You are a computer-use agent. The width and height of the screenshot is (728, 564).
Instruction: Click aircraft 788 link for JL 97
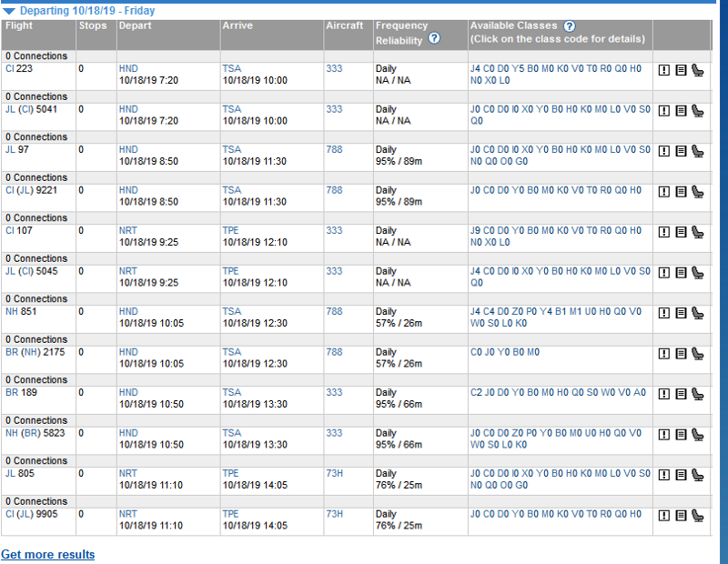pyautogui.click(x=334, y=149)
